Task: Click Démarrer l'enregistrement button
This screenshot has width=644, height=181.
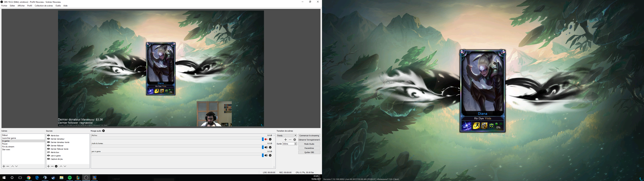Action: 309,140
